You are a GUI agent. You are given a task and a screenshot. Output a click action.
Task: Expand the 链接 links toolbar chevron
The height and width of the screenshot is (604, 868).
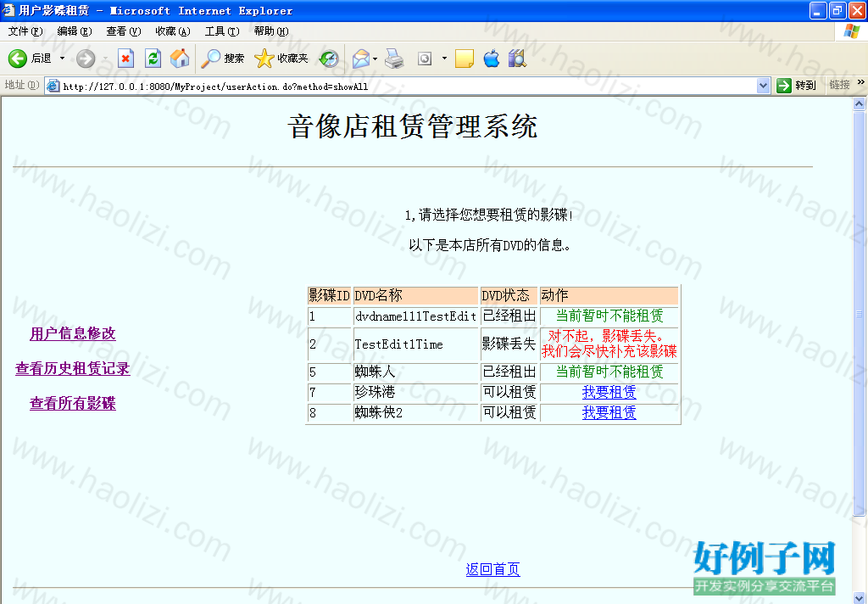point(861,82)
